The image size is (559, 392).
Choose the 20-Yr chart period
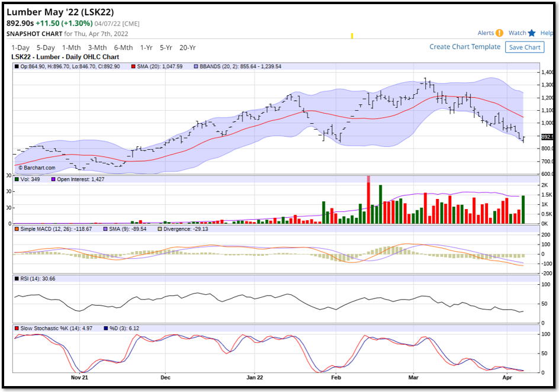coord(188,47)
